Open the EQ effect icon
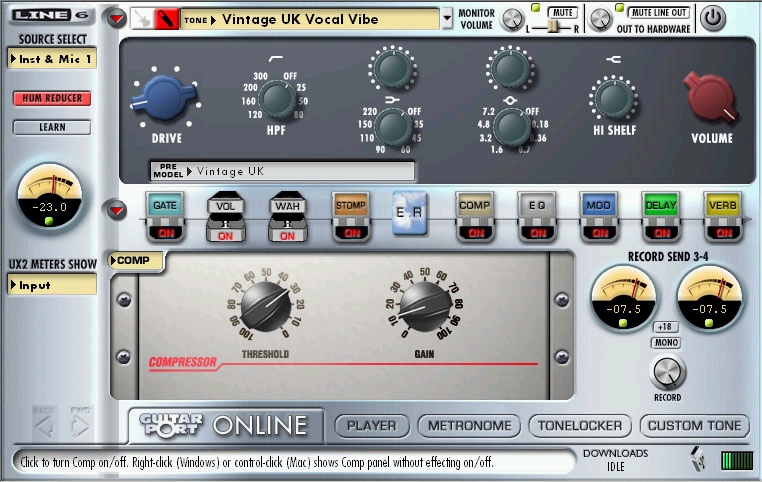762x482 pixels. 537,206
